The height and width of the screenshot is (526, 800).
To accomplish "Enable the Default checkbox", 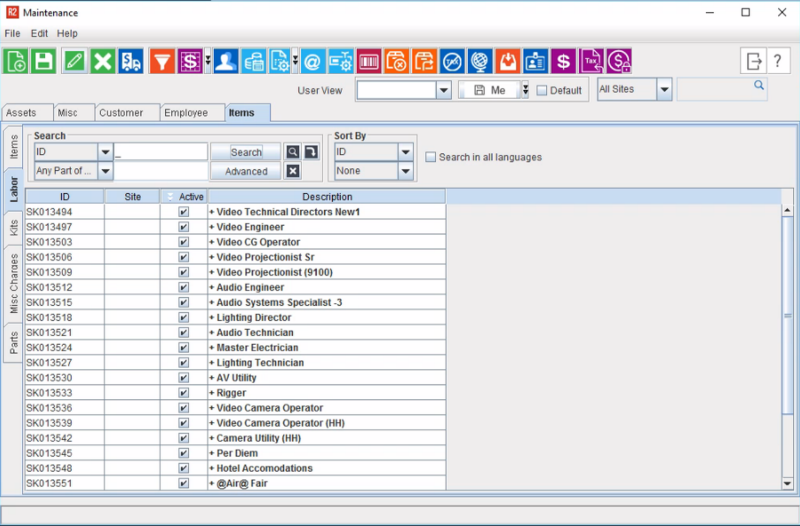I will (542, 91).
